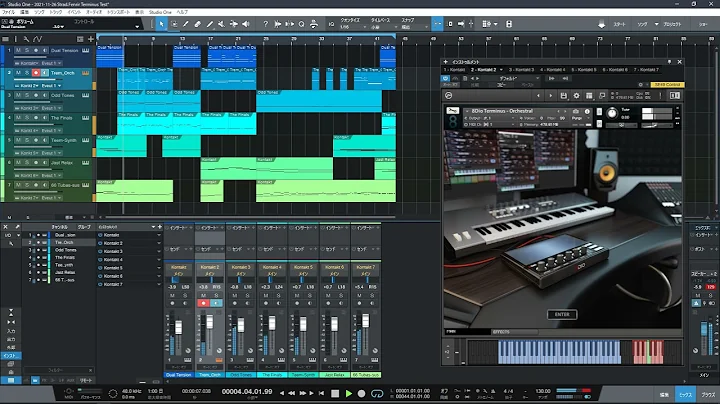Click the tempo value 130.00
This screenshot has height=404, width=720.
(543, 391)
